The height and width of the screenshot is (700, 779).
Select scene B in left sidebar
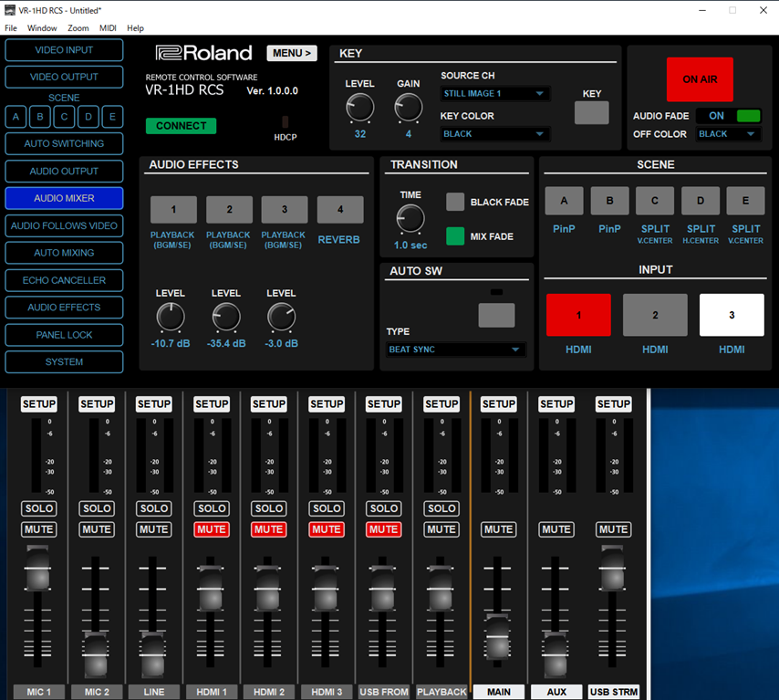[x=40, y=117]
